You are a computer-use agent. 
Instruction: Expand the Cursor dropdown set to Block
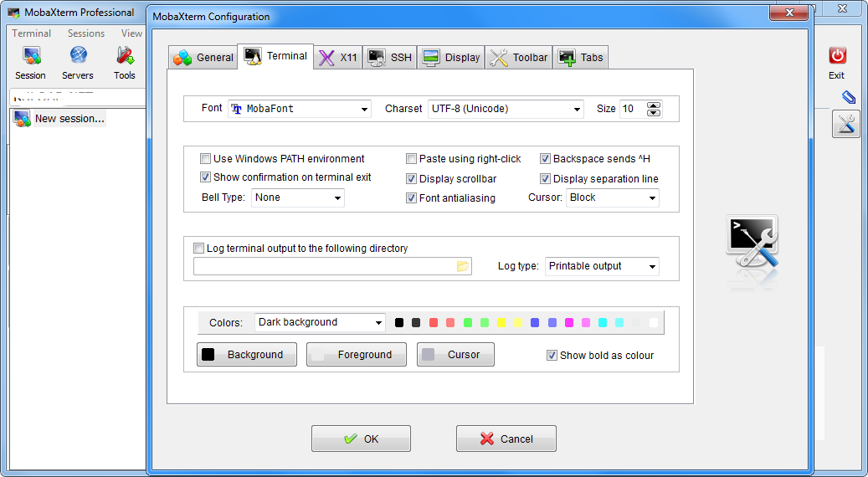pyautogui.click(x=612, y=197)
